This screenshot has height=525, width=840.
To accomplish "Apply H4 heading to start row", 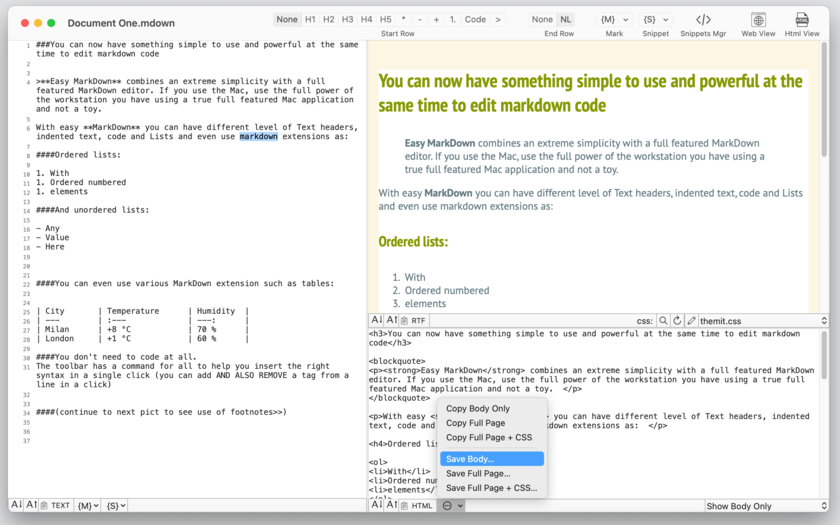I will click(366, 19).
